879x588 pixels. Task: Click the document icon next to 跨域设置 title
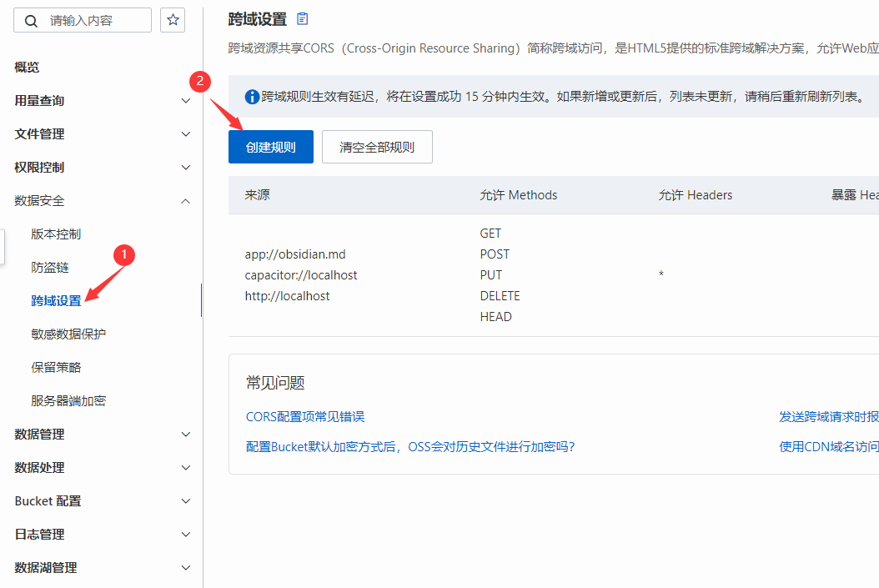[x=302, y=18]
